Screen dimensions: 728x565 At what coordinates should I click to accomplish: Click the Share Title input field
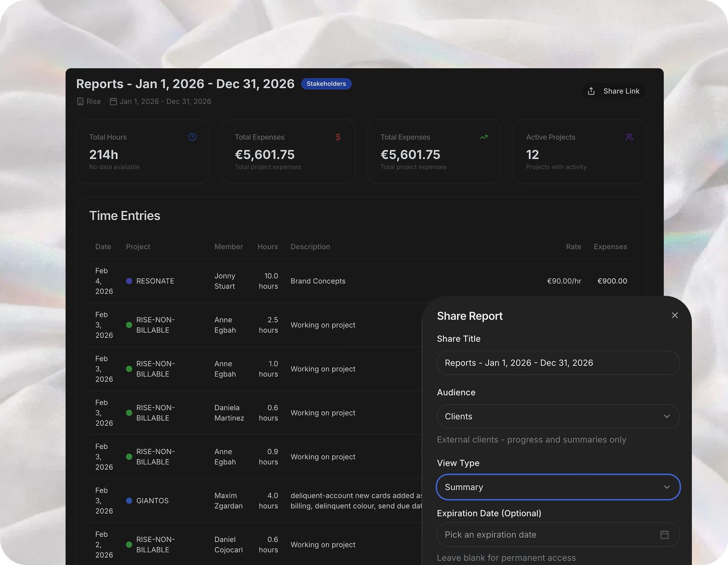click(558, 363)
